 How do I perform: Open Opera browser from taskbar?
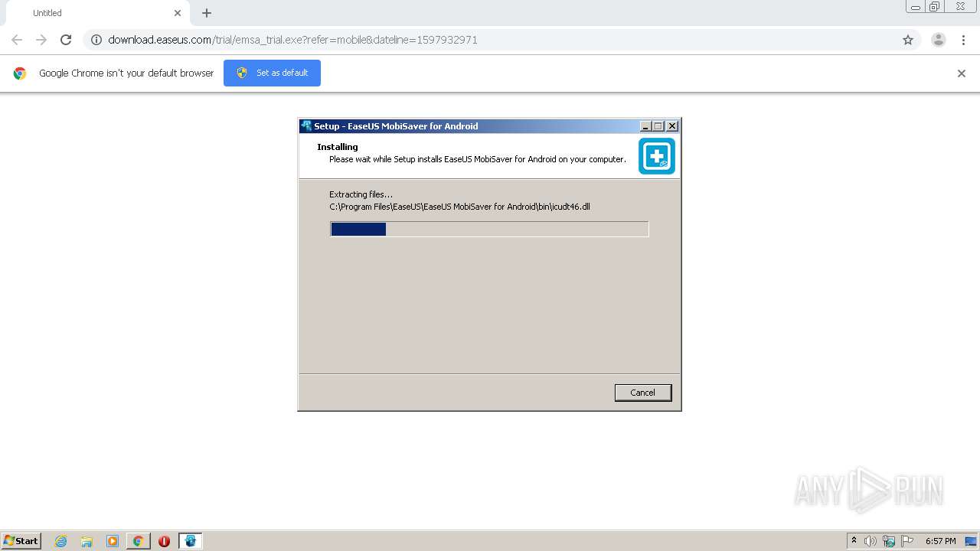coord(164,541)
